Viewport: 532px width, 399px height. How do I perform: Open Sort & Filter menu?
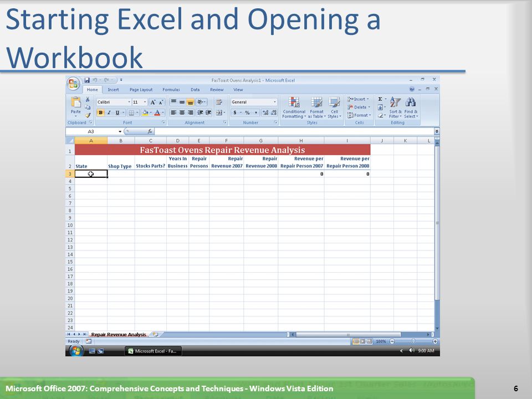click(395, 108)
